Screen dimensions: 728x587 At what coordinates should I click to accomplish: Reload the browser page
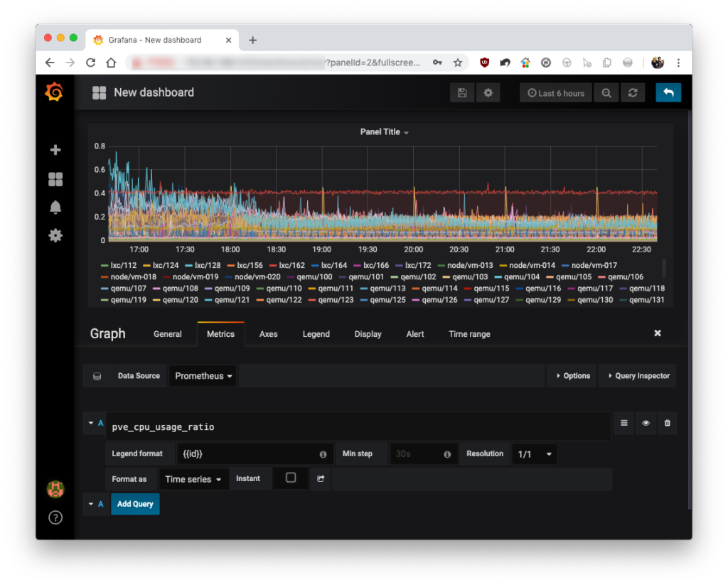point(90,63)
